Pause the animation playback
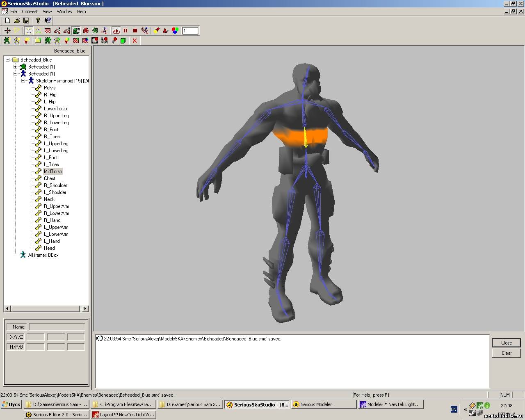 pos(126,31)
